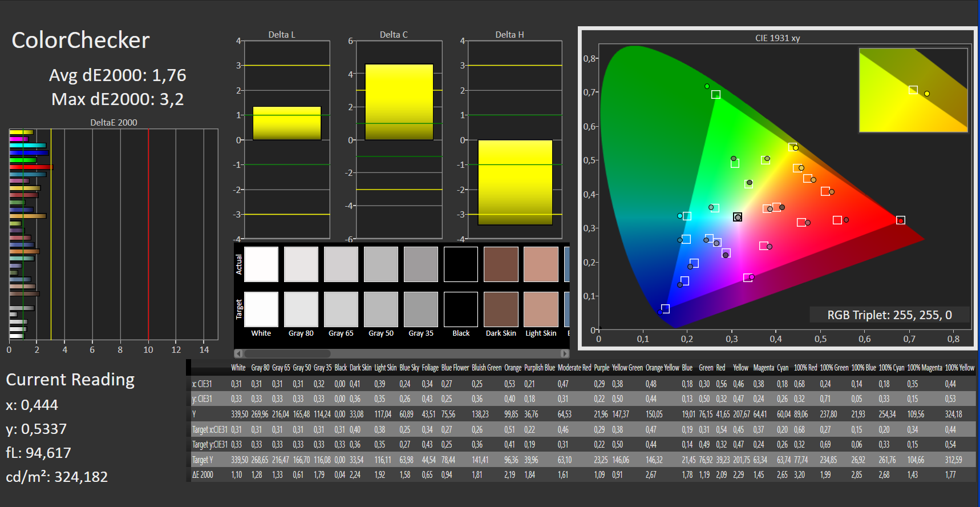Viewport: 980px width, 507px height.
Task: Open the zoomed inset in CIE diagram
Action: click(913, 90)
